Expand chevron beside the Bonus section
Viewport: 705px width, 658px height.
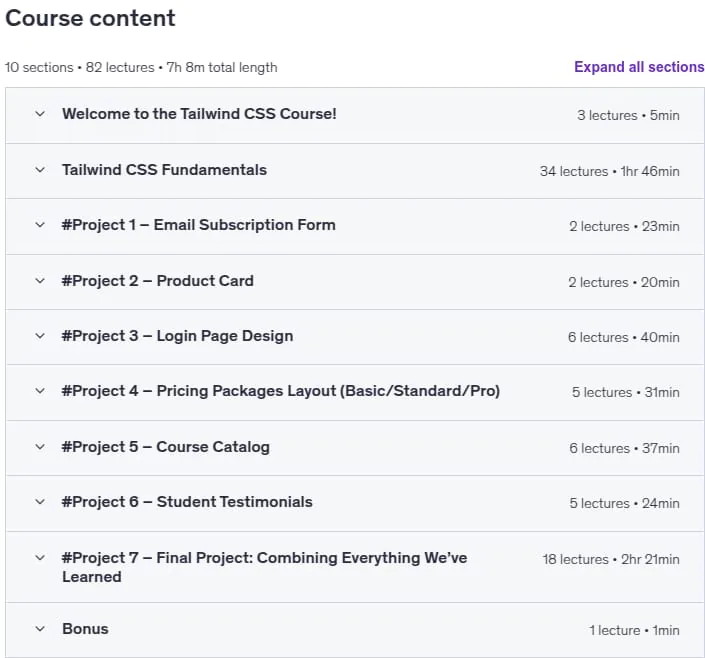click(40, 629)
